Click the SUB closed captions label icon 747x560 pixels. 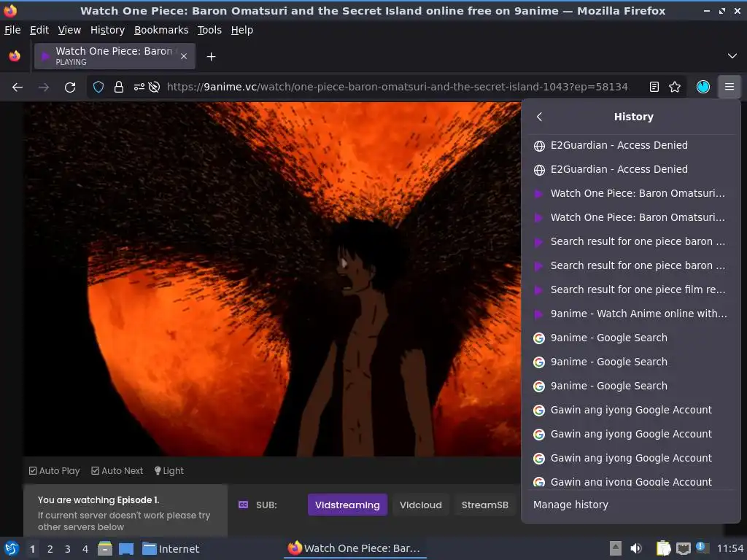pos(243,505)
